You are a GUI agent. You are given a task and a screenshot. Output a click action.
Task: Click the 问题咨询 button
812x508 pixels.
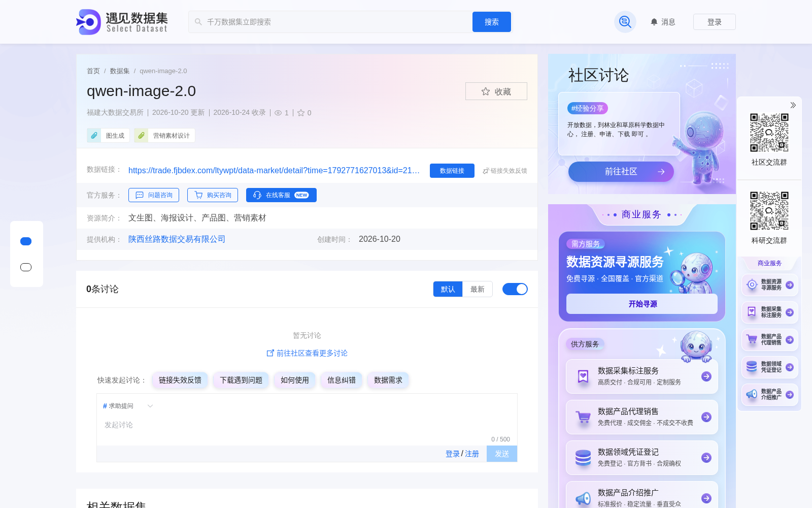tap(154, 195)
